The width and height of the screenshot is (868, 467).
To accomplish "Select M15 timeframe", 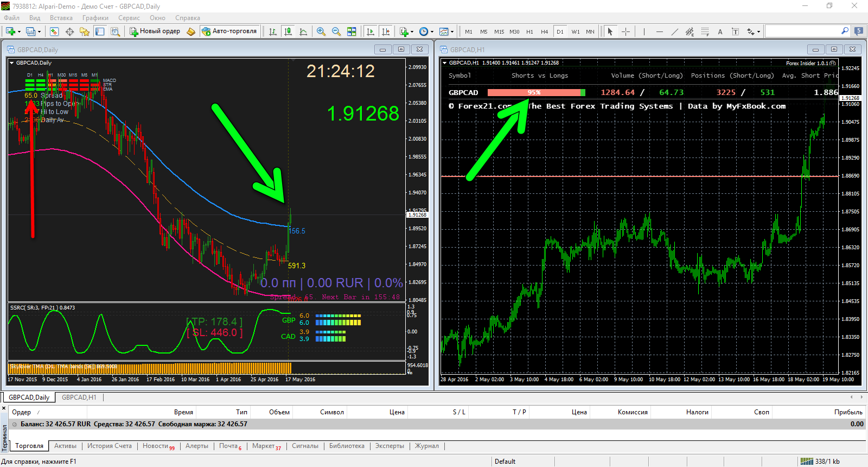I will (499, 31).
